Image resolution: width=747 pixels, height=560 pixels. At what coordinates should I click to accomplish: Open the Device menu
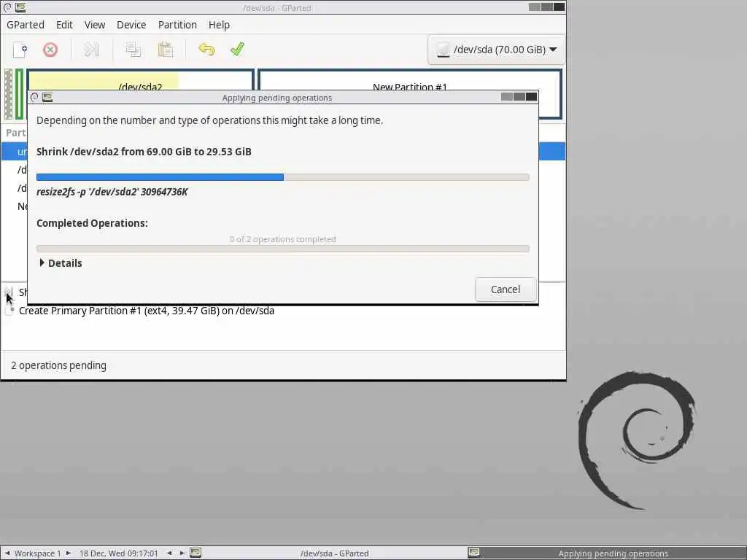coord(131,25)
